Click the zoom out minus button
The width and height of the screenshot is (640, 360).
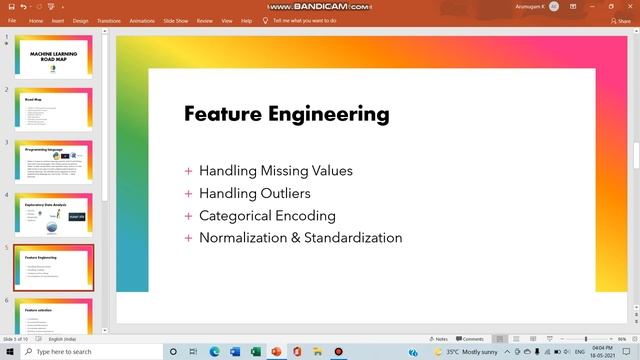pyautogui.click(x=562, y=339)
